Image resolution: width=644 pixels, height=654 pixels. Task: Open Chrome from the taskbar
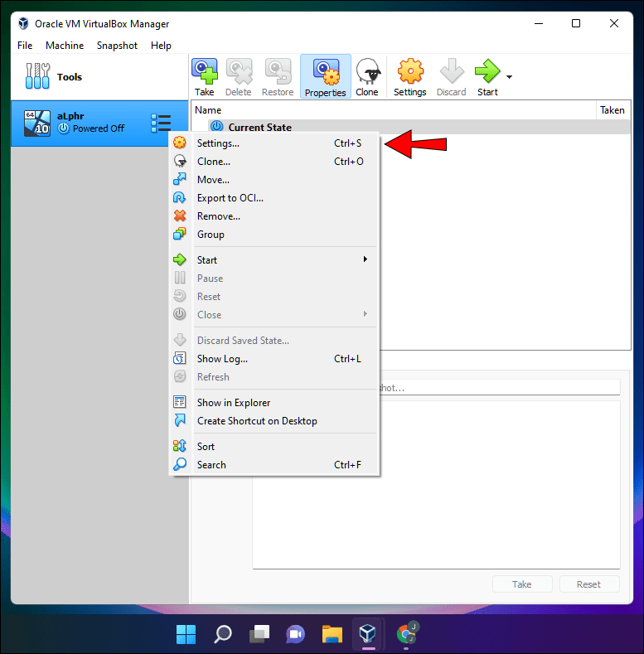[x=406, y=634]
